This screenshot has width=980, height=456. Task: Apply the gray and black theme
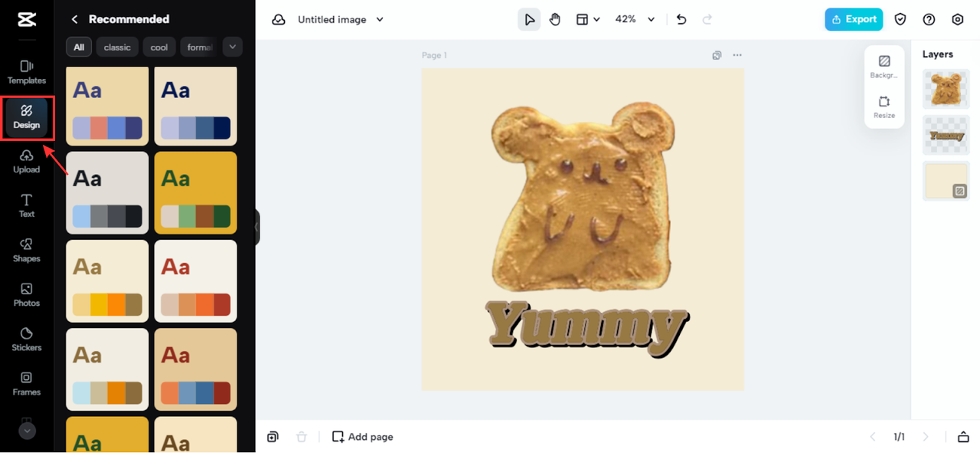point(107,192)
